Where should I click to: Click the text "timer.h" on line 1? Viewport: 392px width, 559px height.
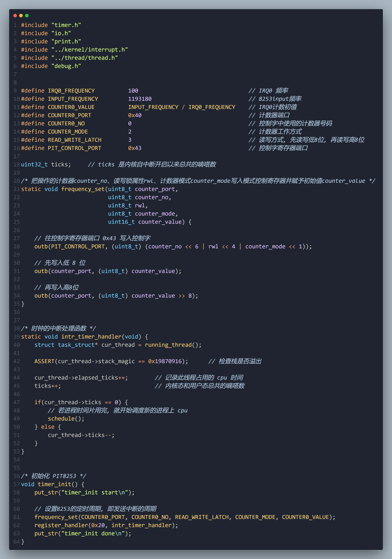pyautogui.click(x=66, y=25)
